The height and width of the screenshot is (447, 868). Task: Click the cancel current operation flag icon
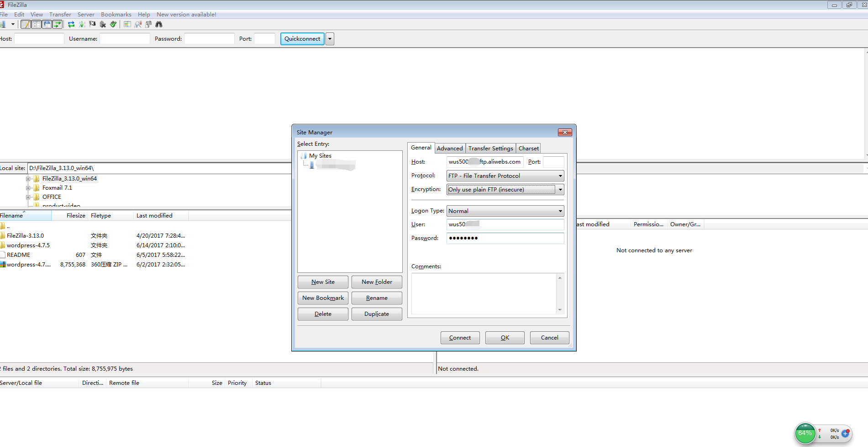point(93,24)
